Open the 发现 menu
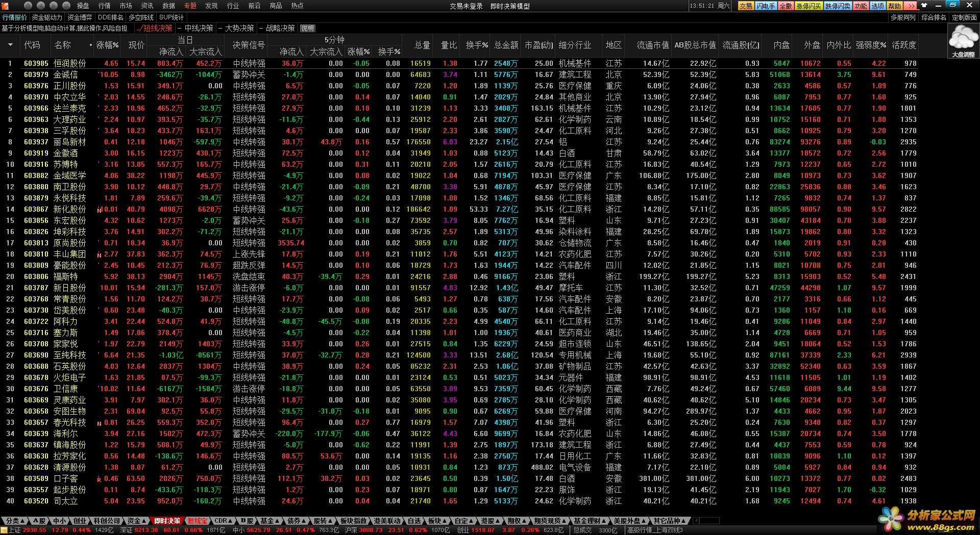Image resolution: width=980 pixels, height=535 pixels. pyautogui.click(x=211, y=6)
